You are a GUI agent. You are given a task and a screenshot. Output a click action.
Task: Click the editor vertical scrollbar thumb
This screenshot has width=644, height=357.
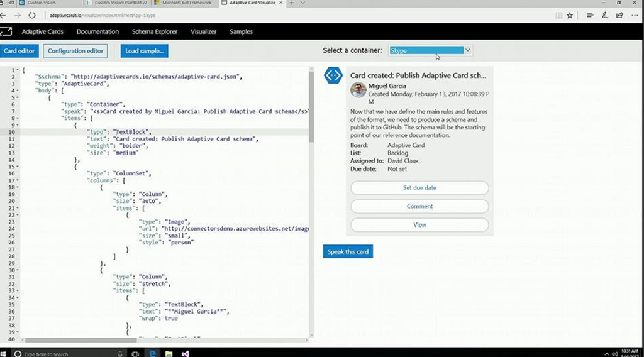coord(311,107)
